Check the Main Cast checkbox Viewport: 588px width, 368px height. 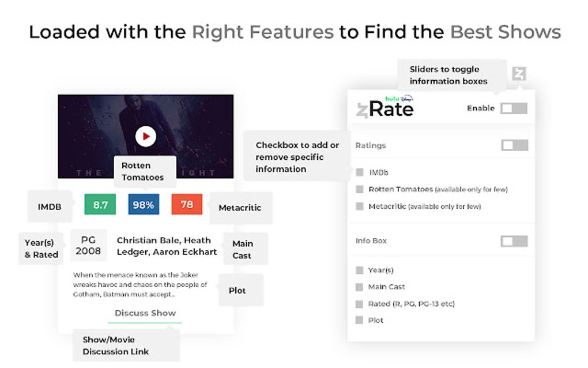click(360, 287)
